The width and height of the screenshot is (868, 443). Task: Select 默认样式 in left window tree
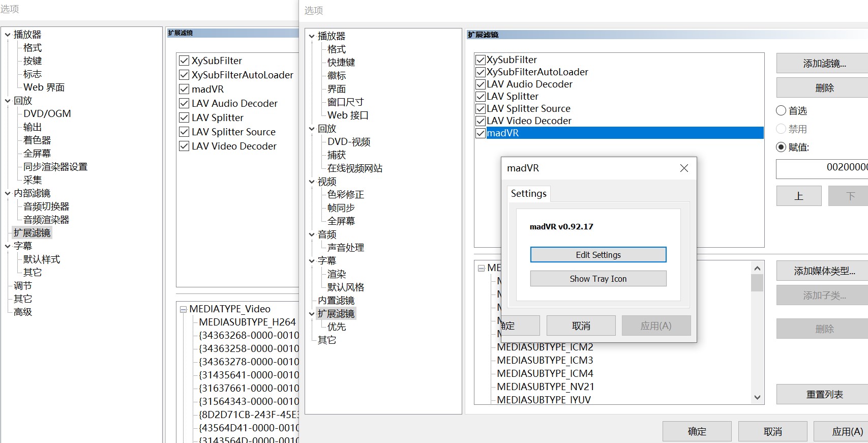point(42,259)
